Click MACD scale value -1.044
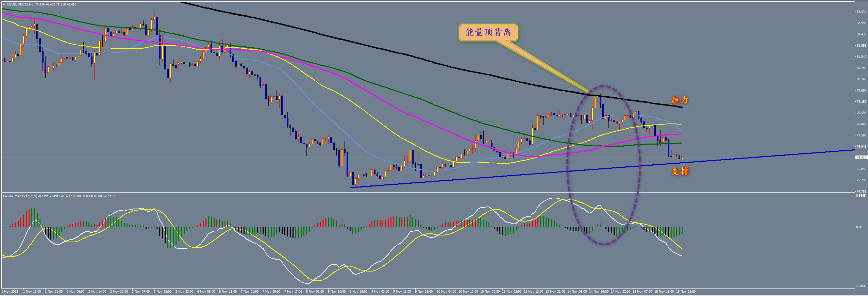868x296 pixels. 861,286
